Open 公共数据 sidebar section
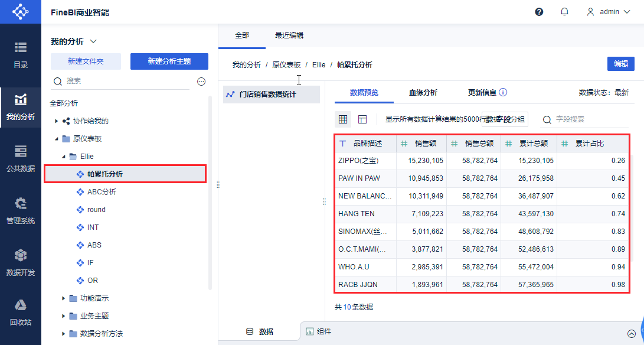The width and height of the screenshot is (644, 345). tap(21, 159)
